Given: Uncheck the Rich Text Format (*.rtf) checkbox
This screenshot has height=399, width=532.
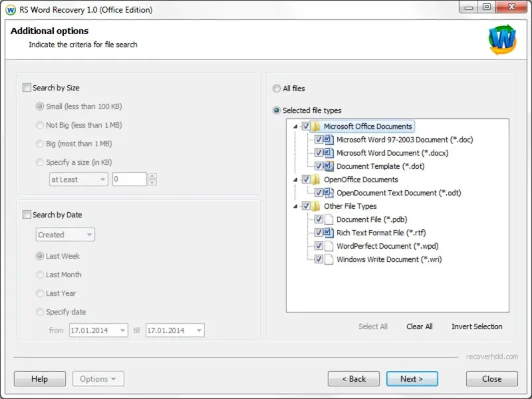Looking at the screenshot, I should click(319, 232).
